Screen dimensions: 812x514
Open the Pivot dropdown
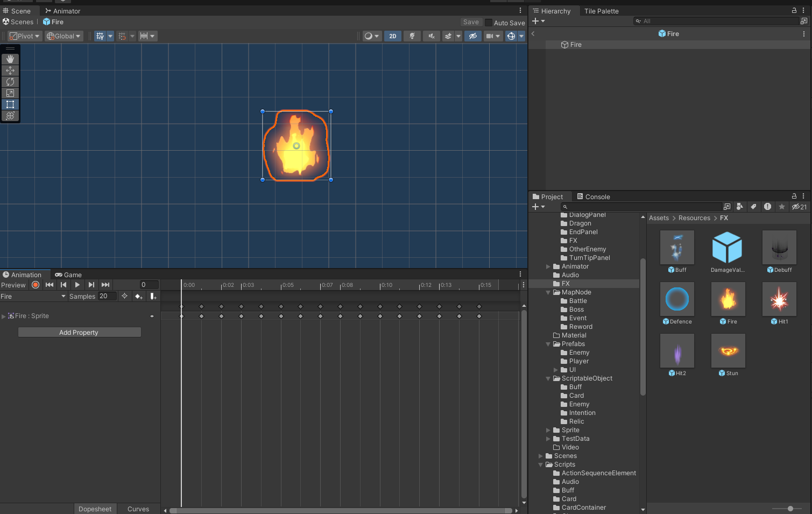click(25, 36)
